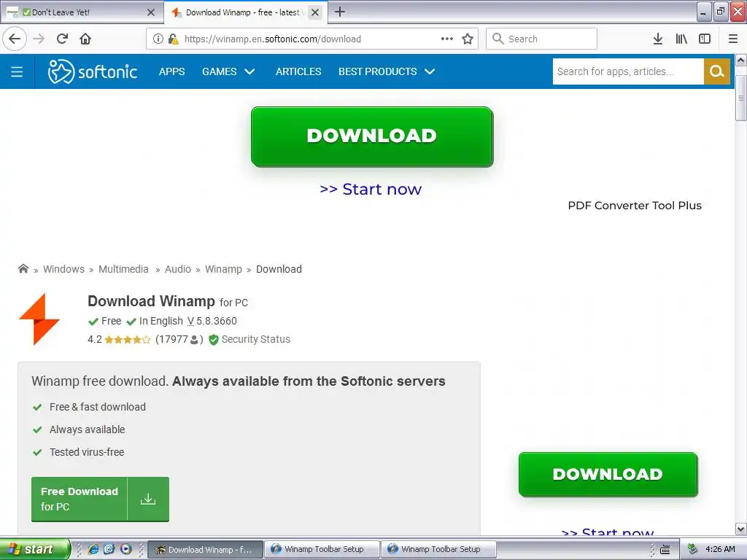Viewport: 747px width, 560px height.
Task: Open a new browser tab
Action: (x=340, y=12)
